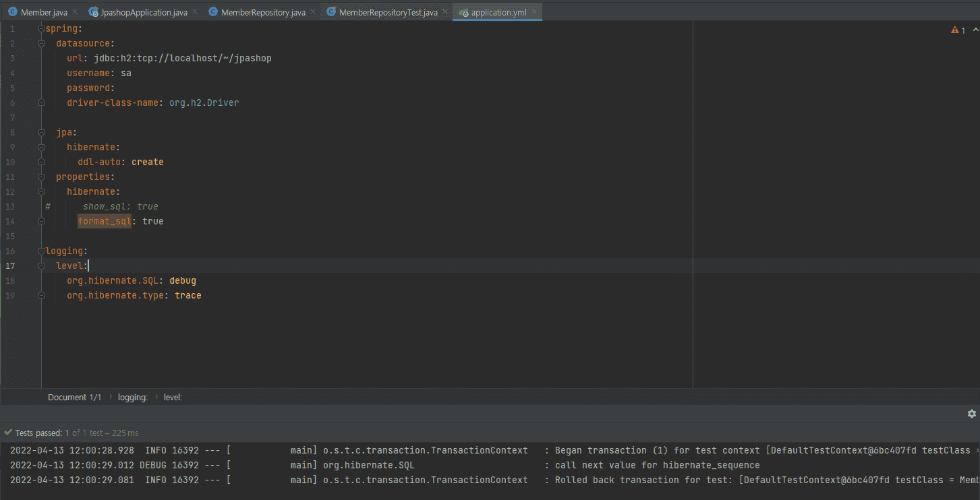The width and height of the screenshot is (980, 500).
Task: Click the commented show_sql: true line
Action: click(121, 206)
